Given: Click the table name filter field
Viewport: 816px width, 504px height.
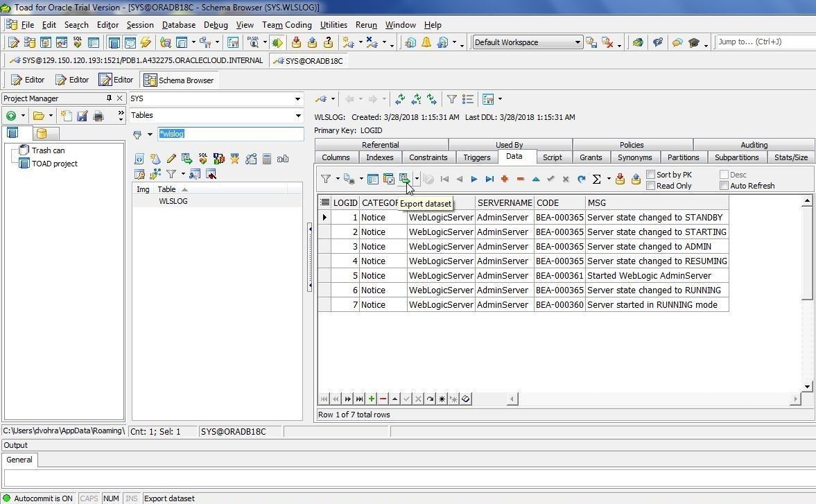Looking at the screenshot, I should 231,134.
